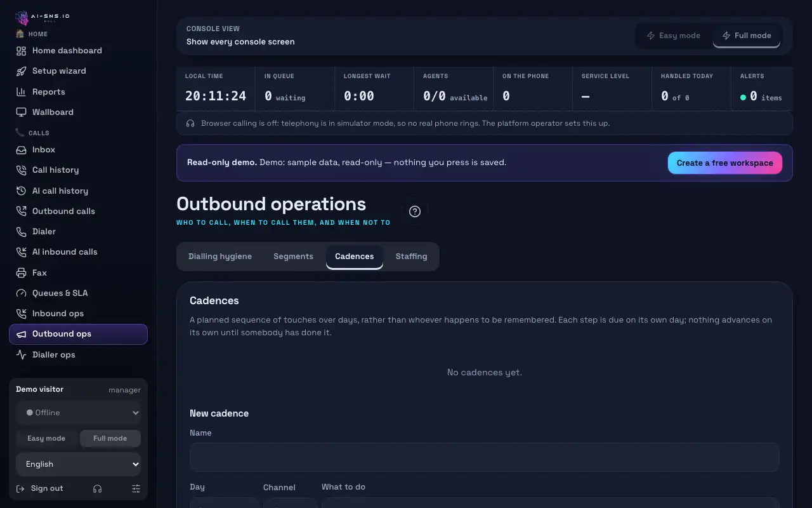
Task: Open AI inbound calls in sidebar
Action: [x=78, y=252]
